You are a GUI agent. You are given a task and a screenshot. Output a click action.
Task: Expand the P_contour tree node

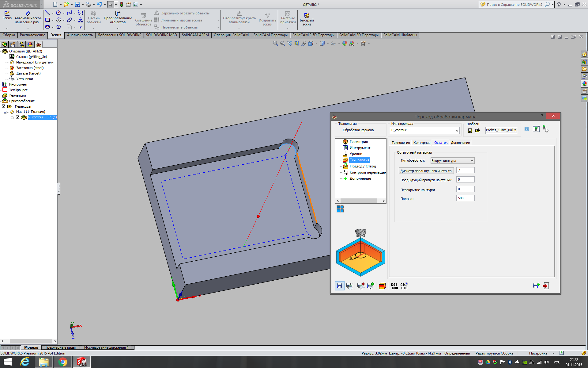[x=12, y=117]
